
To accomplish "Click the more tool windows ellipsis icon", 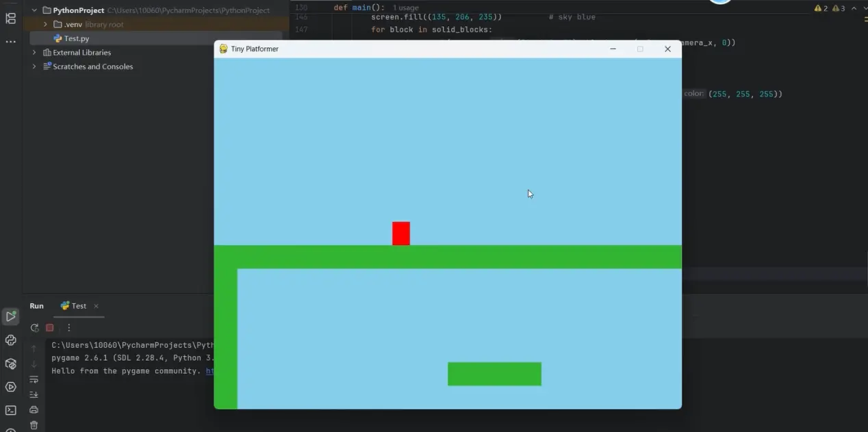I will 10,42.
